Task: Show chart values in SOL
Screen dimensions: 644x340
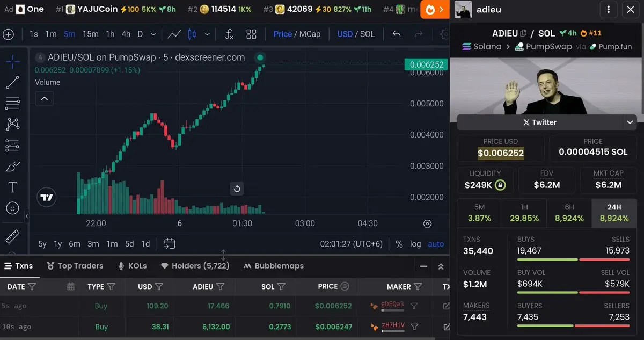Action: click(x=367, y=34)
